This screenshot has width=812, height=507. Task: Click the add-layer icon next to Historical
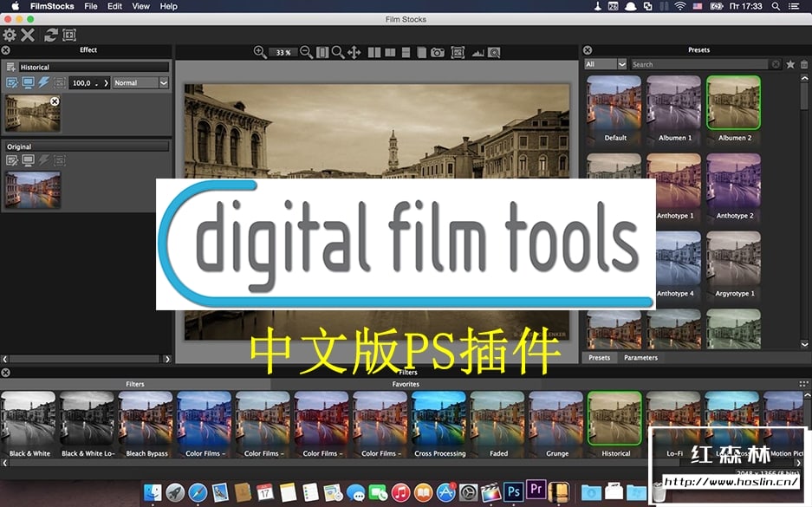coord(11,68)
